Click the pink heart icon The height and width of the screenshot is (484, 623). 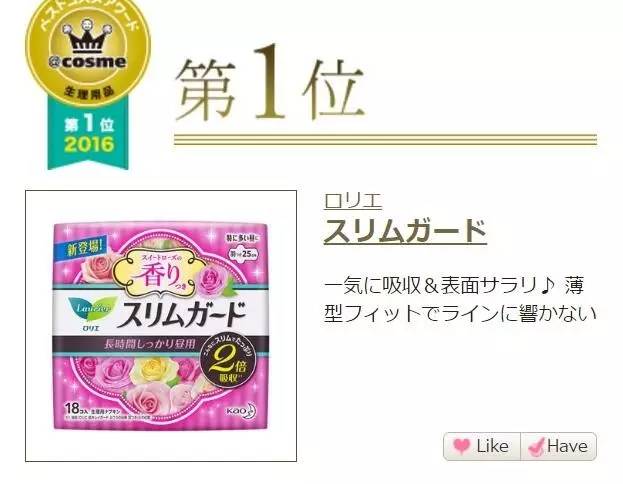pos(462,446)
